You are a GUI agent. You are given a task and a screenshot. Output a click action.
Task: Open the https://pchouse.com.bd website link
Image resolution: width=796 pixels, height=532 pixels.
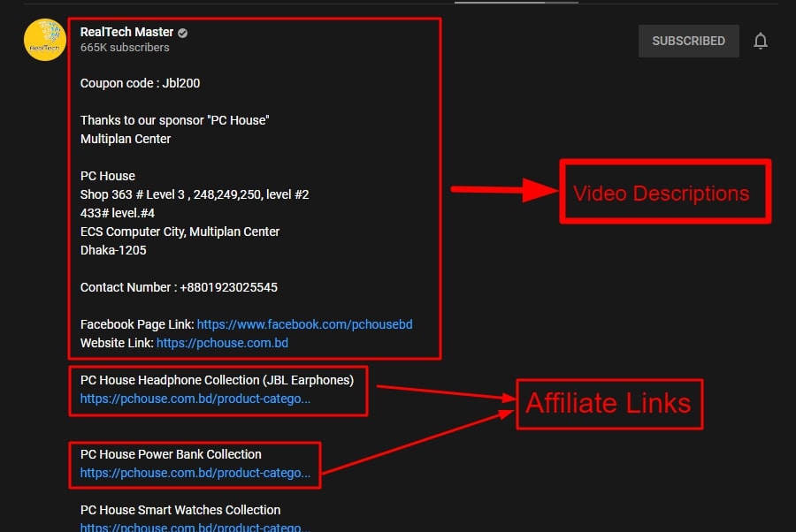[222, 344]
